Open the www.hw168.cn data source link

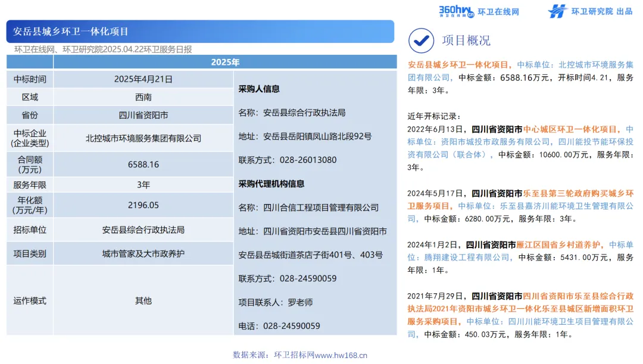pyautogui.click(x=341, y=356)
